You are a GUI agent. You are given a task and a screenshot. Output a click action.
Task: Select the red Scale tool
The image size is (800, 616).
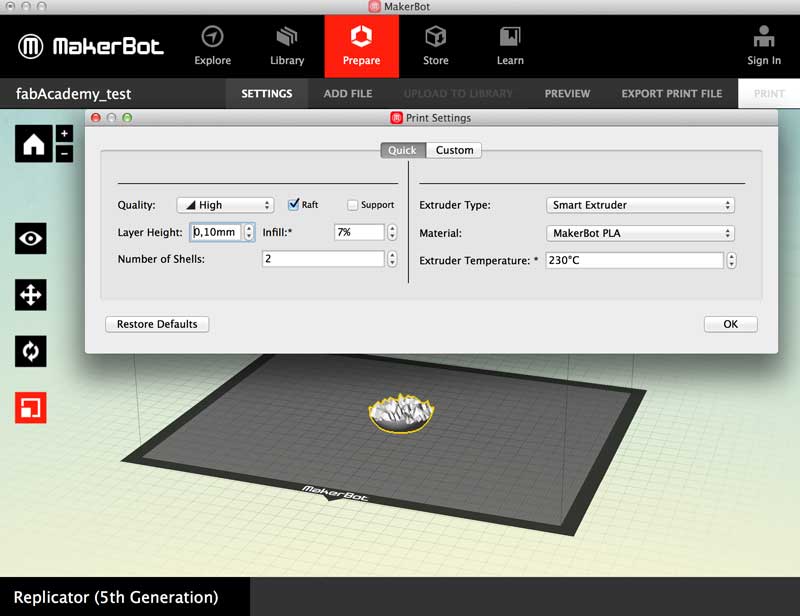point(31,408)
